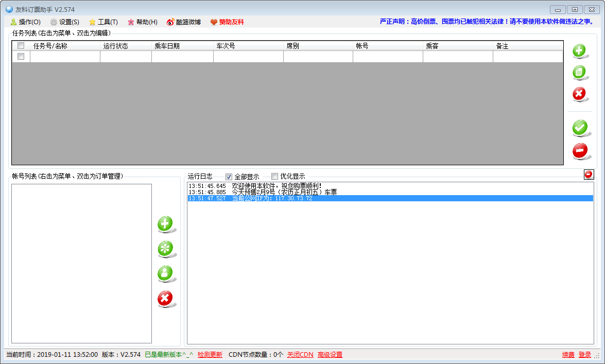Select the log line 欢迎使用本软件
Image resolution: width=605 pixels, height=364 pixels.
[x=390, y=186]
